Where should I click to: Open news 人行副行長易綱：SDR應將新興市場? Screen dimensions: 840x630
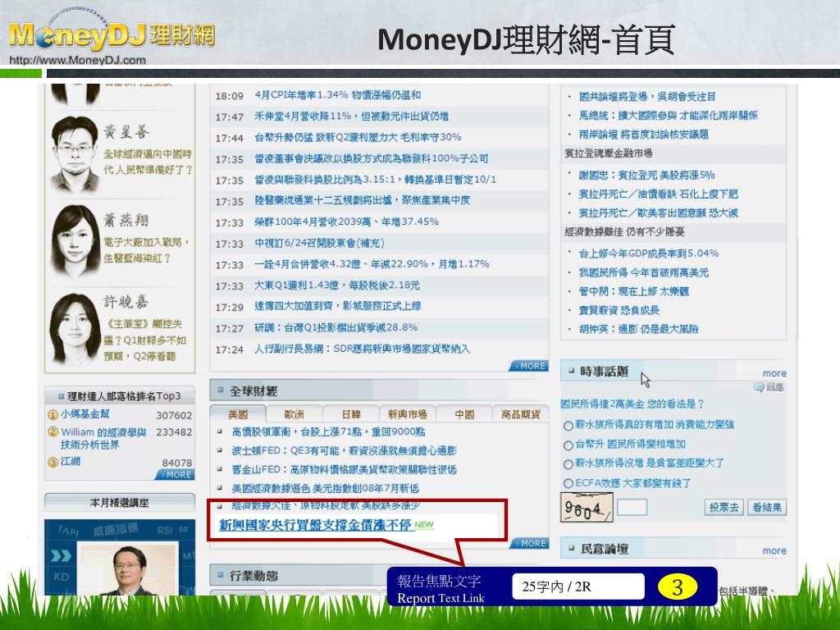point(362,349)
